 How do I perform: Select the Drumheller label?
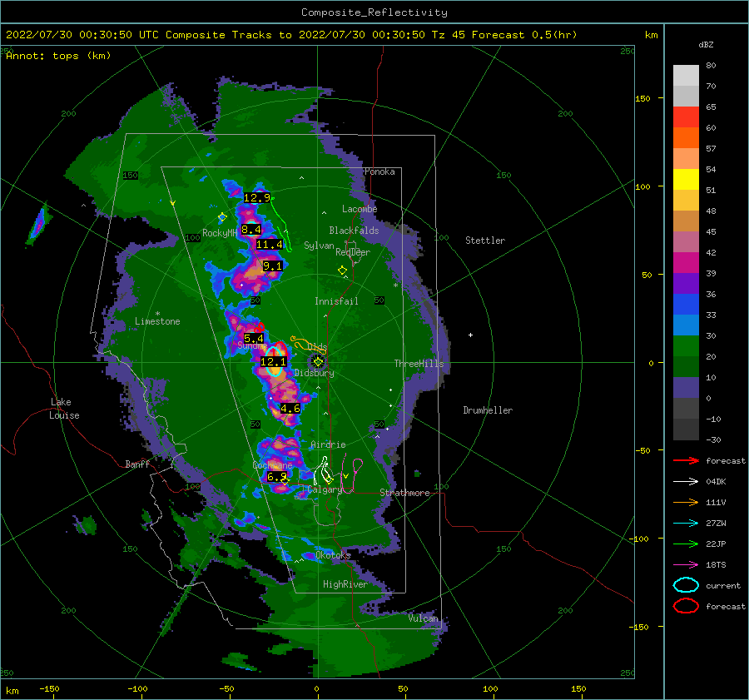[x=488, y=410]
